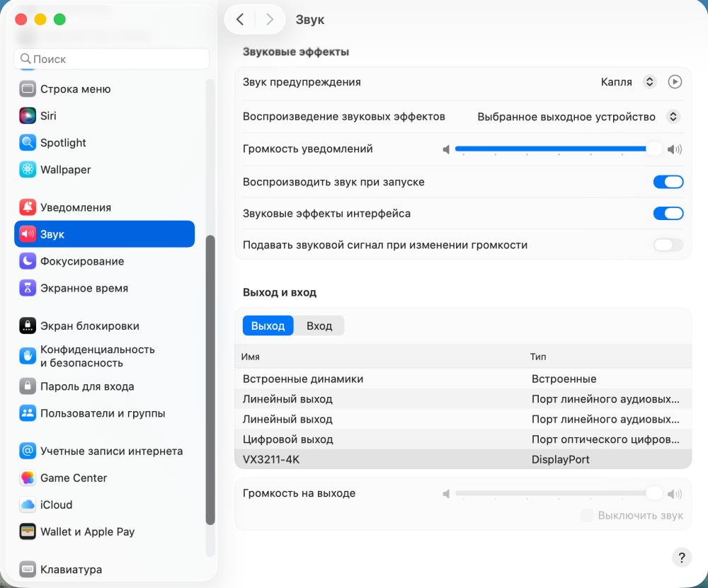Select the Звук speaker icon in sidebar
The width and height of the screenshot is (708, 588).
28,234
